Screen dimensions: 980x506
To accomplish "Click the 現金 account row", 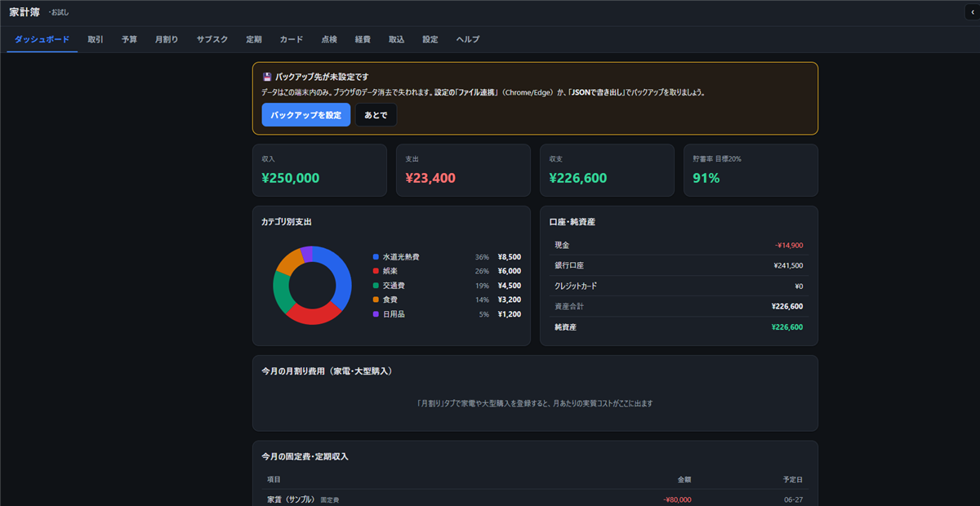I will coord(679,245).
